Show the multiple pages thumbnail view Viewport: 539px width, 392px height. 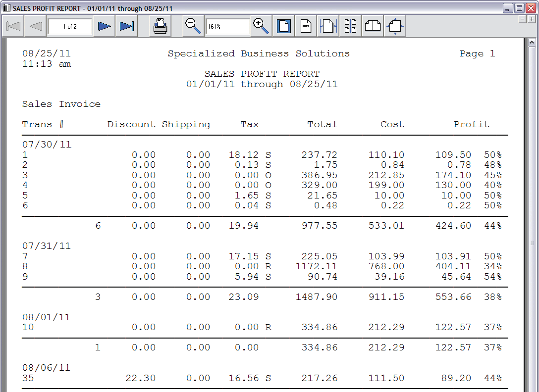coord(350,26)
